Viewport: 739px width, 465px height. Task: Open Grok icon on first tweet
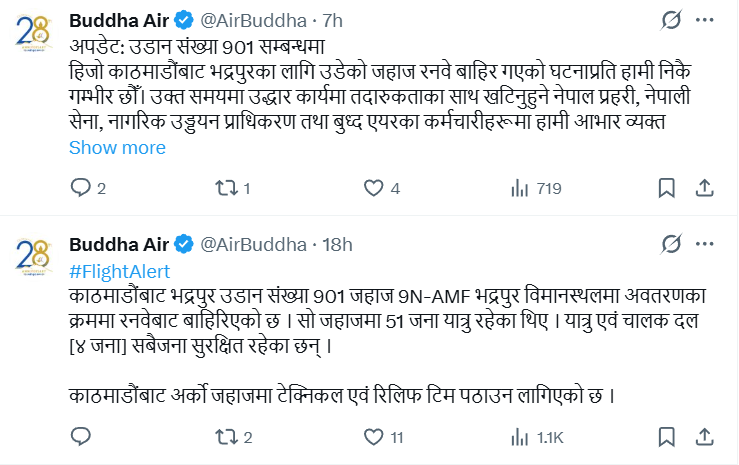click(673, 19)
